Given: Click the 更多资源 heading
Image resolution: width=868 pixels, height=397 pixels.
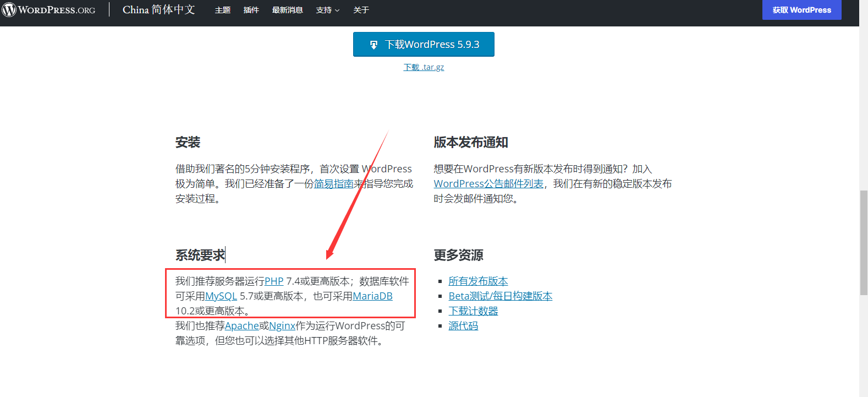Looking at the screenshot, I should (458, 255).
